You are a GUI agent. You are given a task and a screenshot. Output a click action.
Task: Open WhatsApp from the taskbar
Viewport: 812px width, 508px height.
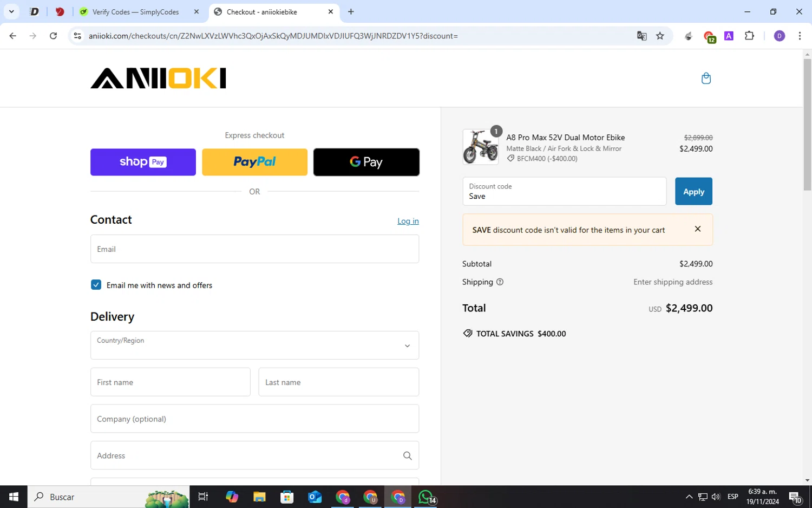coord(426,497)
